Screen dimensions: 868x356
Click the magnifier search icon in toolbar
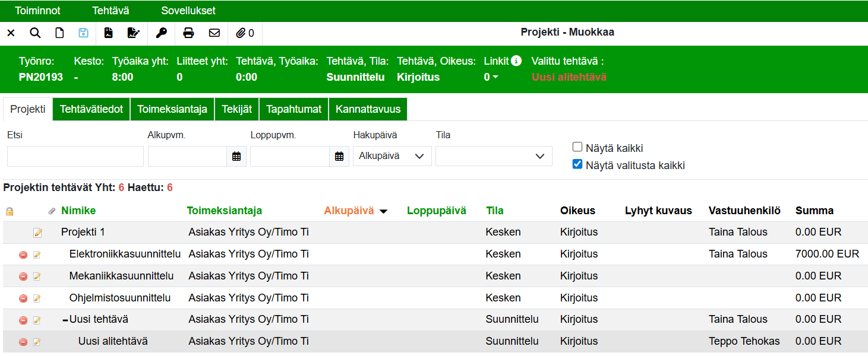(x=35, y=33)
